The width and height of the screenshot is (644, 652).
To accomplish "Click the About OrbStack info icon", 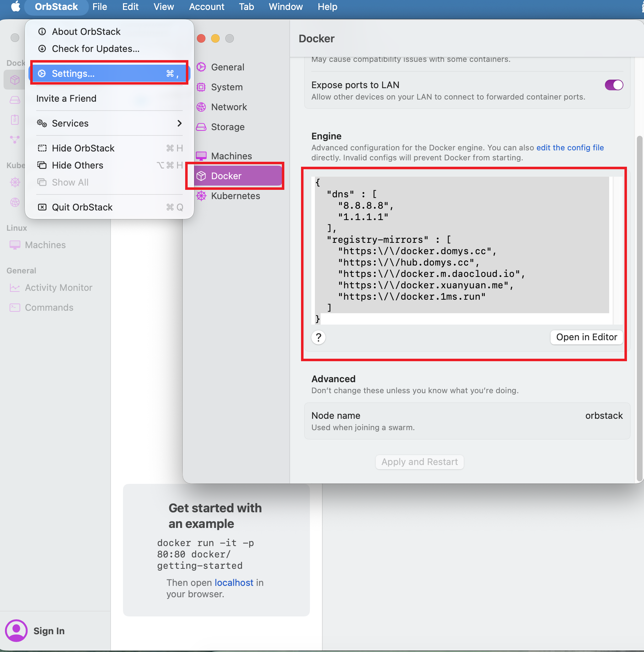I will pyautogui.click(x=42, y=32).
